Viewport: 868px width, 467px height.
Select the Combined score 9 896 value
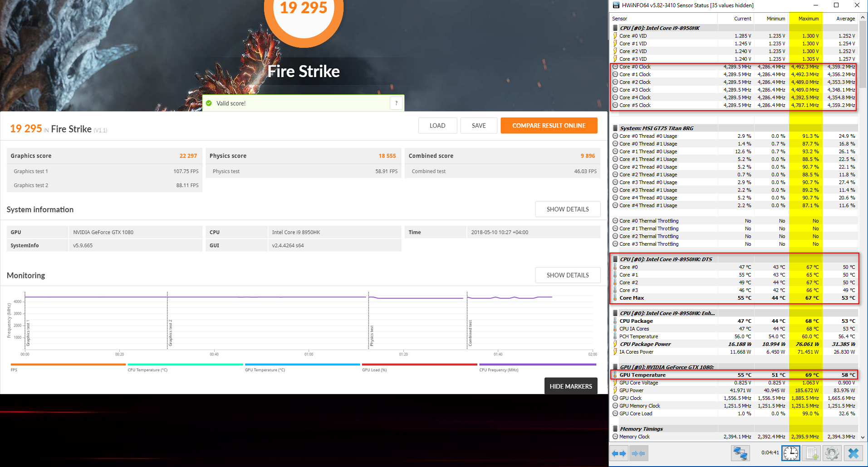pos(588,156)
